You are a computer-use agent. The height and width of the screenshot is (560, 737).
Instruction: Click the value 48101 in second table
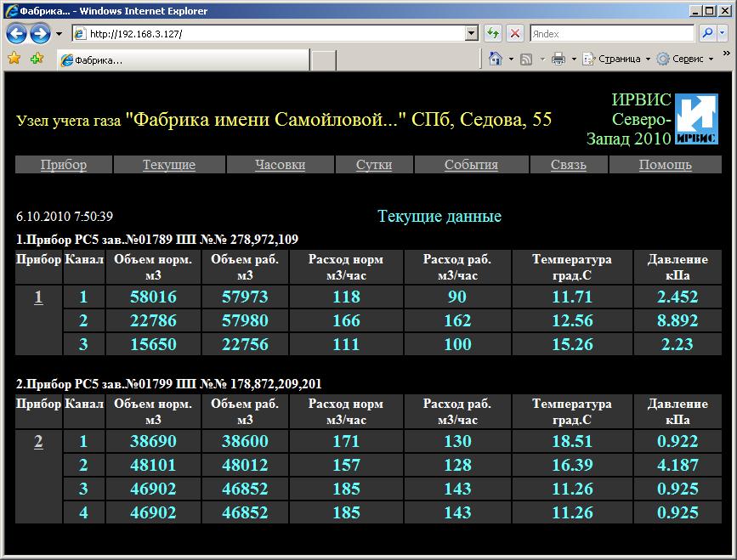pyautogui.click(x=153, y=465)
